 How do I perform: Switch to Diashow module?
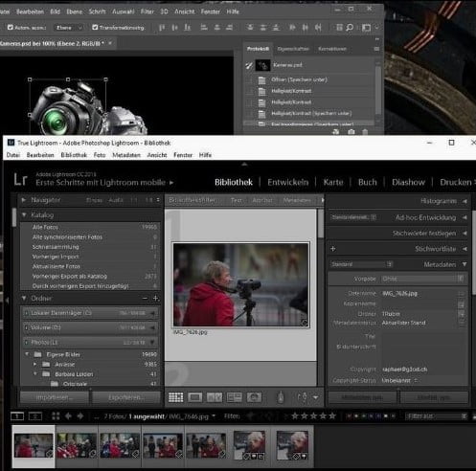tap(408, 182)
